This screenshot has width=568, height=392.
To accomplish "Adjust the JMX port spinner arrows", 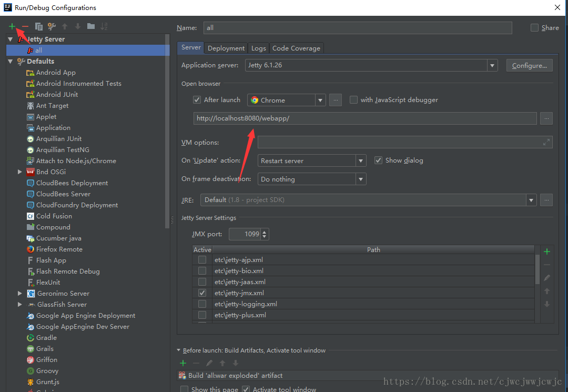I will (265, 234).
